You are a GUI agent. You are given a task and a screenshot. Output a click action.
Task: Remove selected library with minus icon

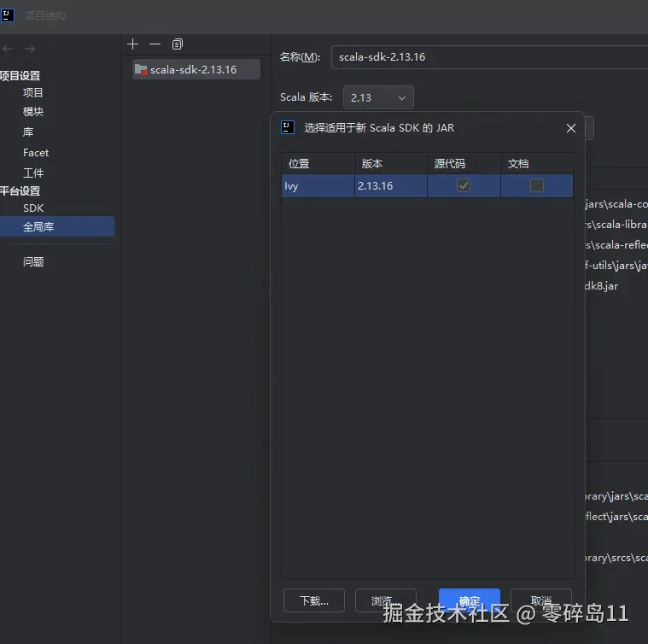pos(155,44)
